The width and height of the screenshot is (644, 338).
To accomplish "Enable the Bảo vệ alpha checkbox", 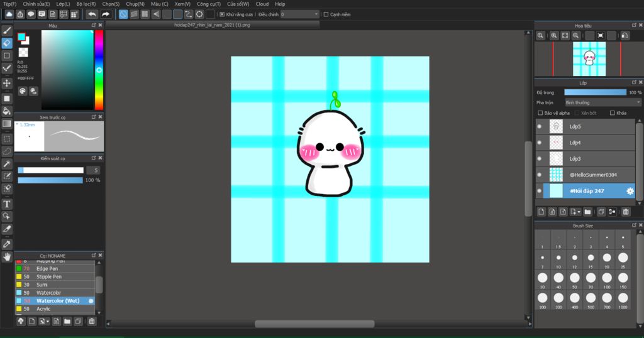I will 540,113.
